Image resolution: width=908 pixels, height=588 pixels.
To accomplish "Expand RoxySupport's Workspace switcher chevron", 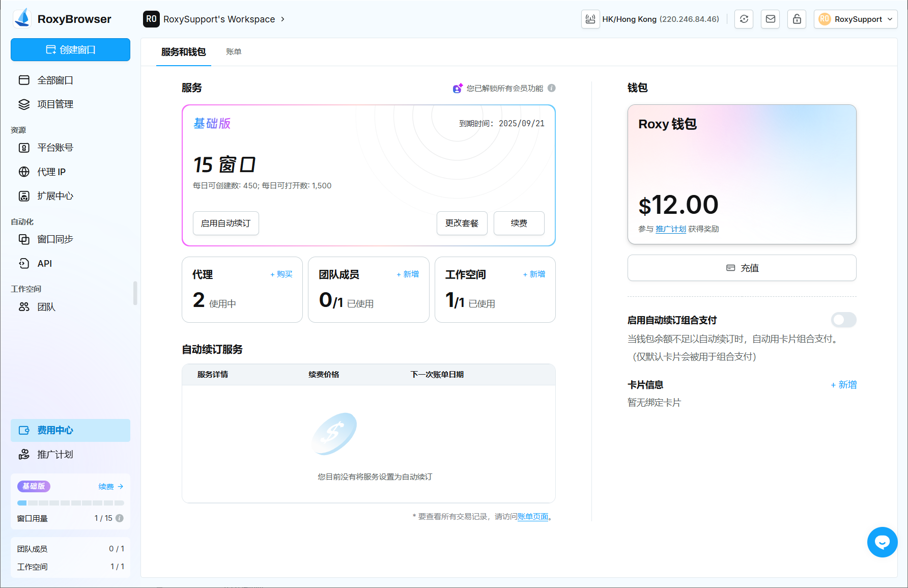I will tap(283, 19).
